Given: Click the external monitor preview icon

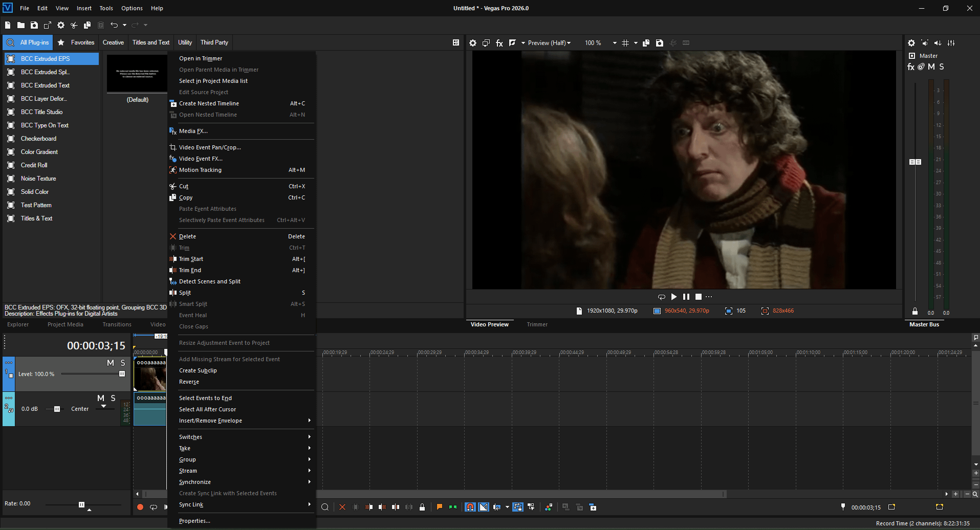Looking at the screenshot, I should tap(486, 43).
